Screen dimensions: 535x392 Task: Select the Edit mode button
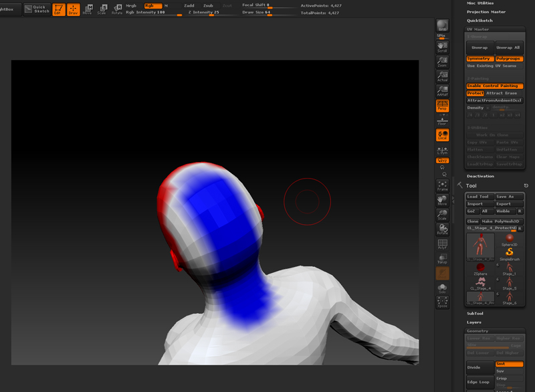click(x=59, y=9)
